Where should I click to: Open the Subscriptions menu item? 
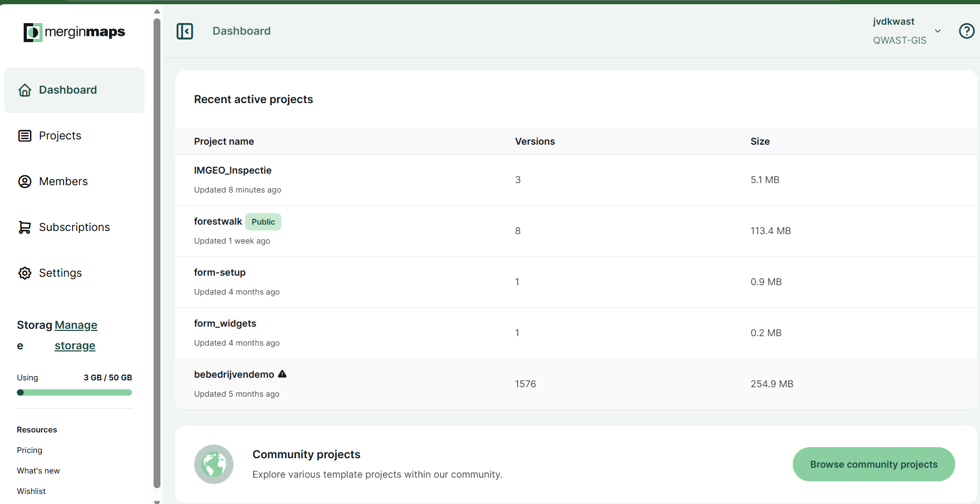click(74, 227)
